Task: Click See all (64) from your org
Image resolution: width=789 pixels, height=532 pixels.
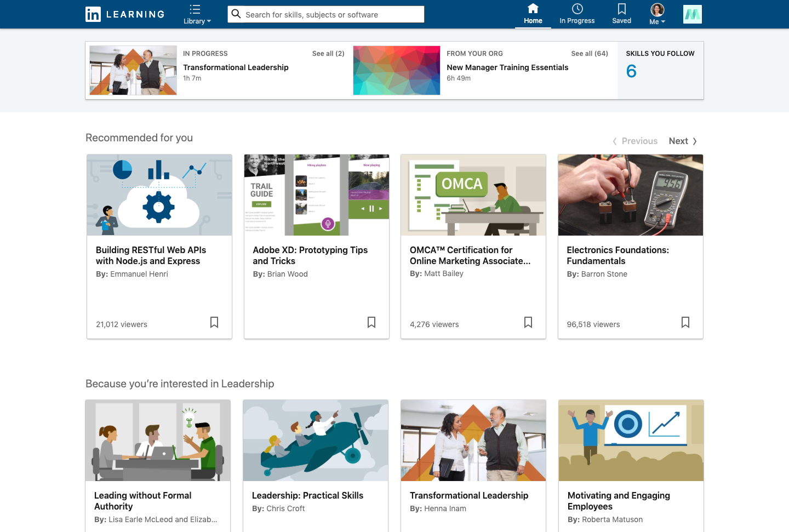Action: click(589, 54)
